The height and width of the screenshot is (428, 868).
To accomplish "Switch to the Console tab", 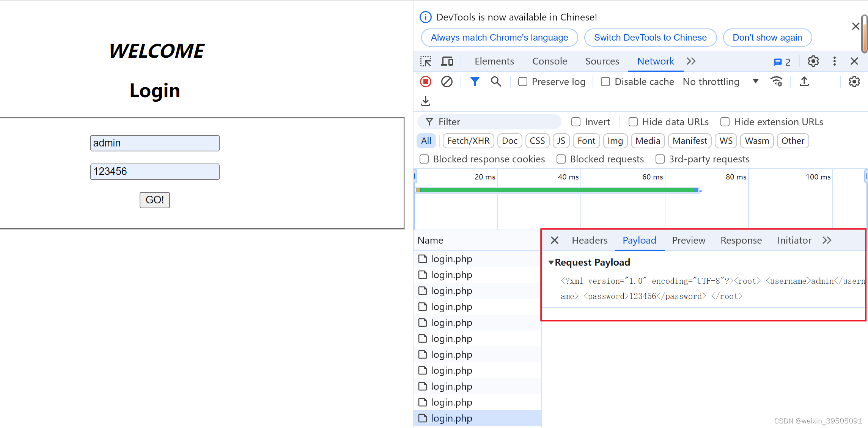I will [x=549, y=61].
